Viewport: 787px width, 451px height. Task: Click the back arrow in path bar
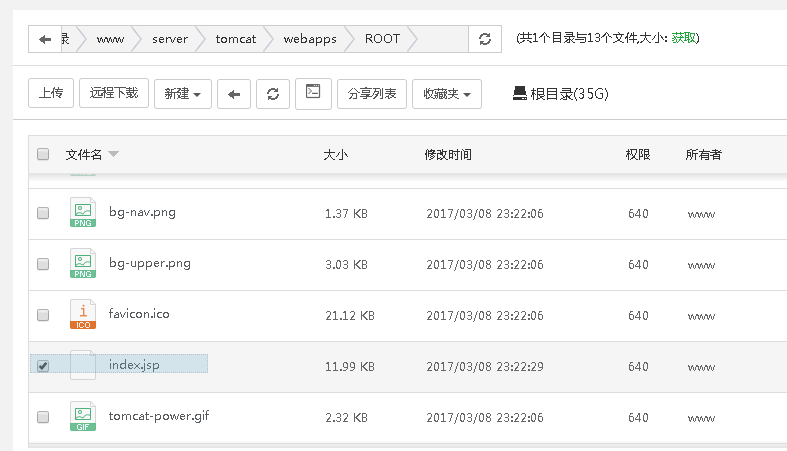coord(45,39)
